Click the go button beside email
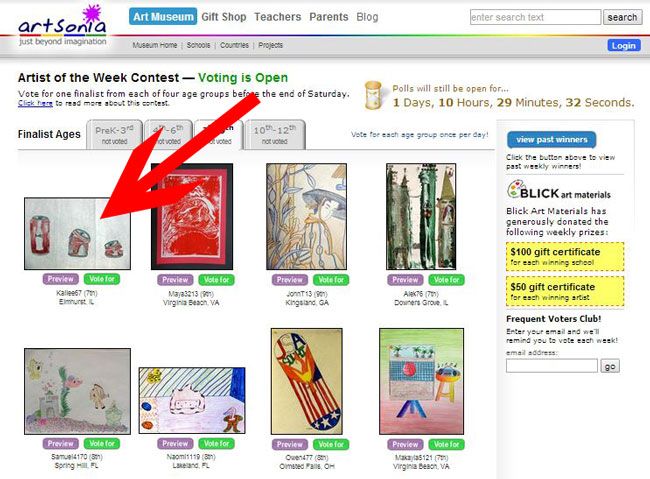This screenshot has width=650, height=479. [x=610, y=366]
